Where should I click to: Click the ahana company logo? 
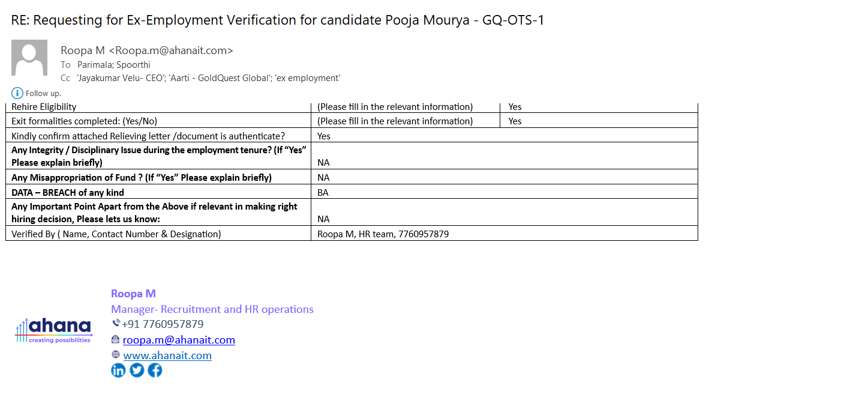tap(54, 330)
